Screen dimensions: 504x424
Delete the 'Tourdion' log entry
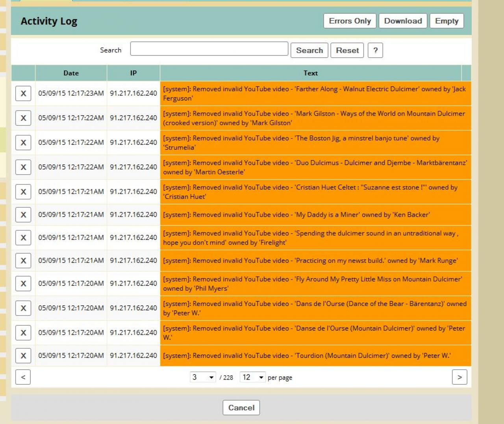[x=23, y=356]
